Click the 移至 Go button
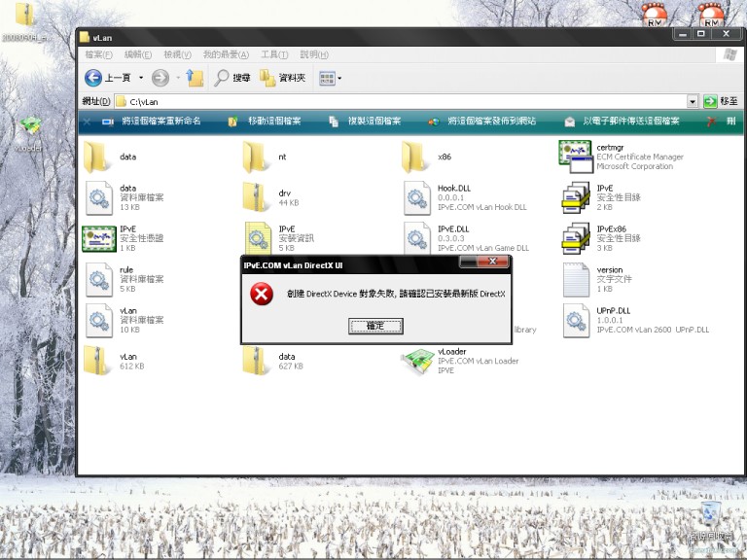747x560 pixels. pos(719,101)
